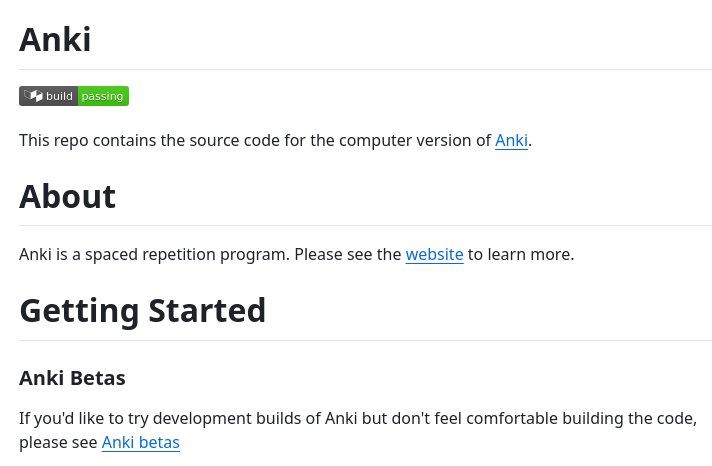Click the green "passing" badge status
Viewport: 712px width, 466px height.
coord(102,96)
